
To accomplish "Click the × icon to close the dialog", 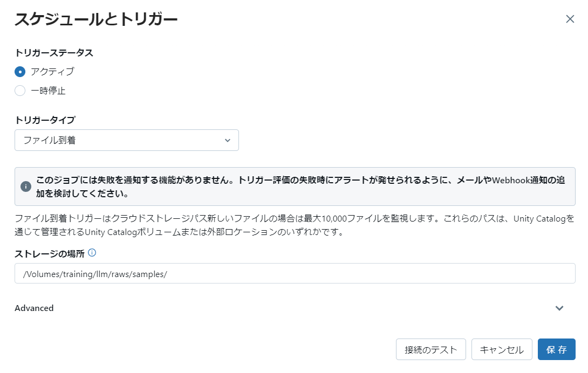I will pos(570,19).
